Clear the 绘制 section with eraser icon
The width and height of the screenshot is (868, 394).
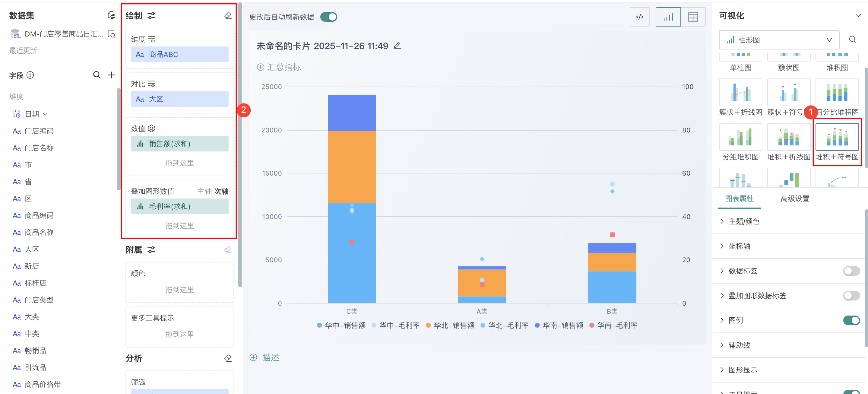(x=228, y=15)
